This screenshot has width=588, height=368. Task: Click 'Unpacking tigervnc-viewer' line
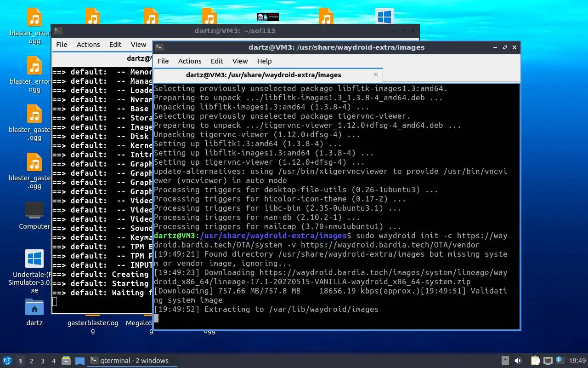click(257, 134)
